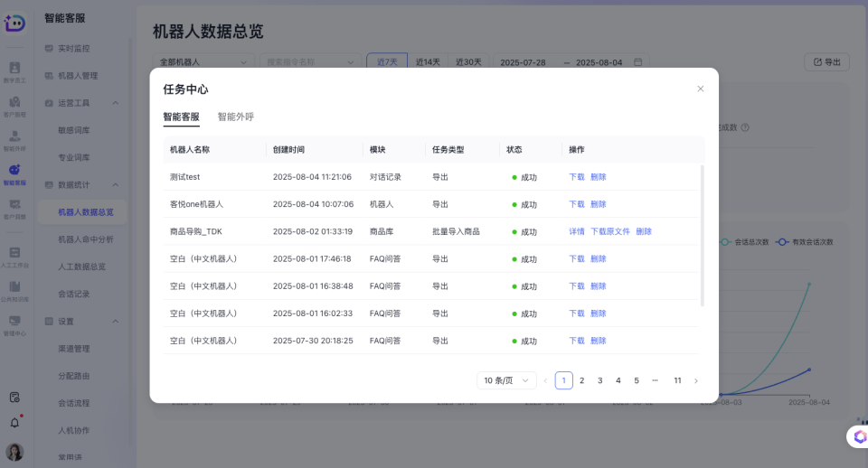Download the 测试test export task

click(576, 177)
